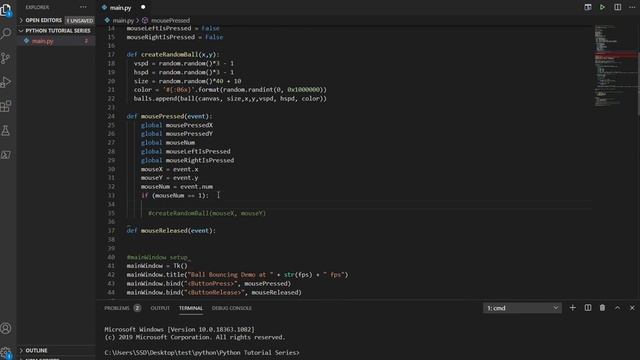Click the if (mouseNum == 1): line
The height and width of the screenshot is (360, 640).
[x=175, y=196]
